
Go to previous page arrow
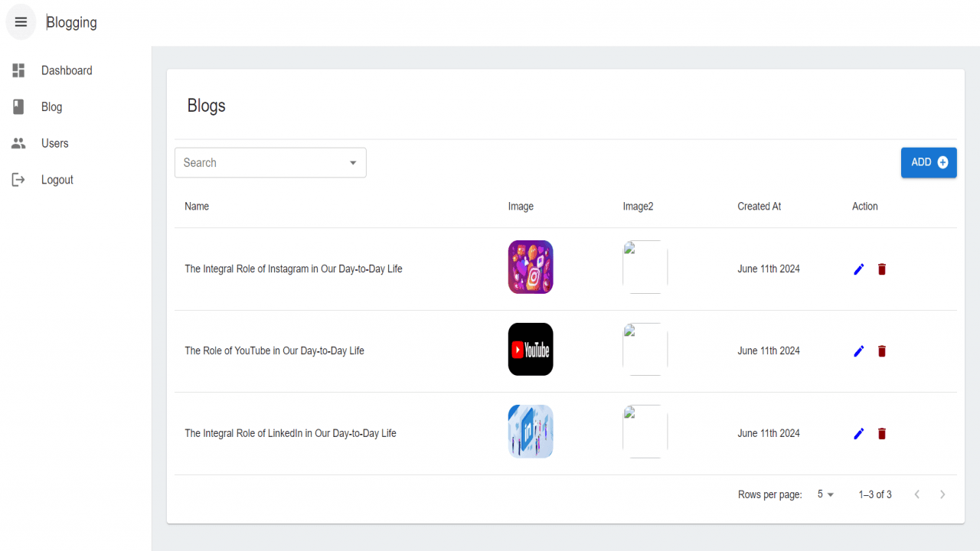coord(917,494)
